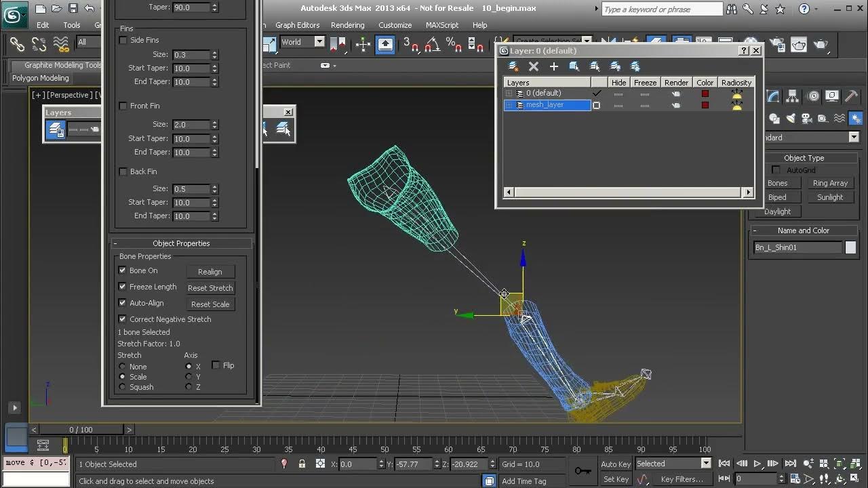The image size is (868, 488).
Task: Click the Realign button
Action: [x=210, y=272]
